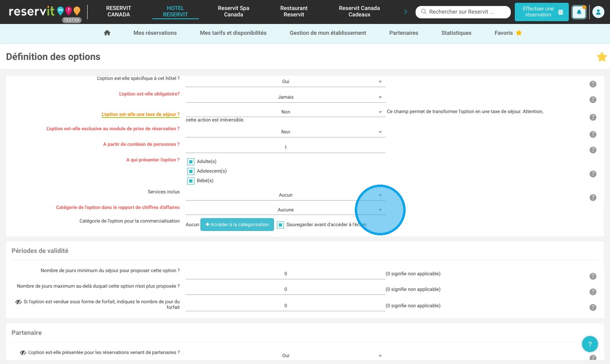Open the partenaires reservations dropdown
Viewport: 610px width, 364px height.
coord(286,356)
